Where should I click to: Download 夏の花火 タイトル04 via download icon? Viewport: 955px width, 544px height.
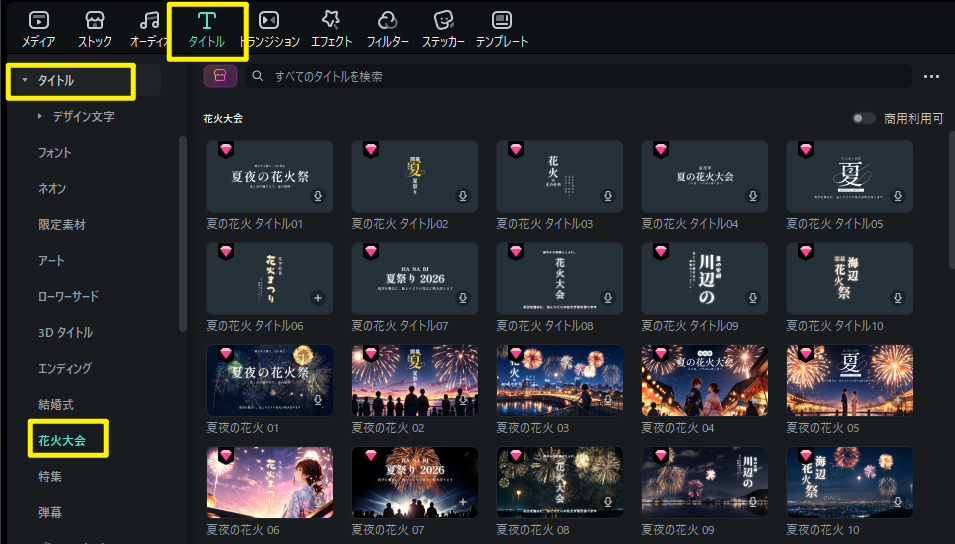[753, 196]
